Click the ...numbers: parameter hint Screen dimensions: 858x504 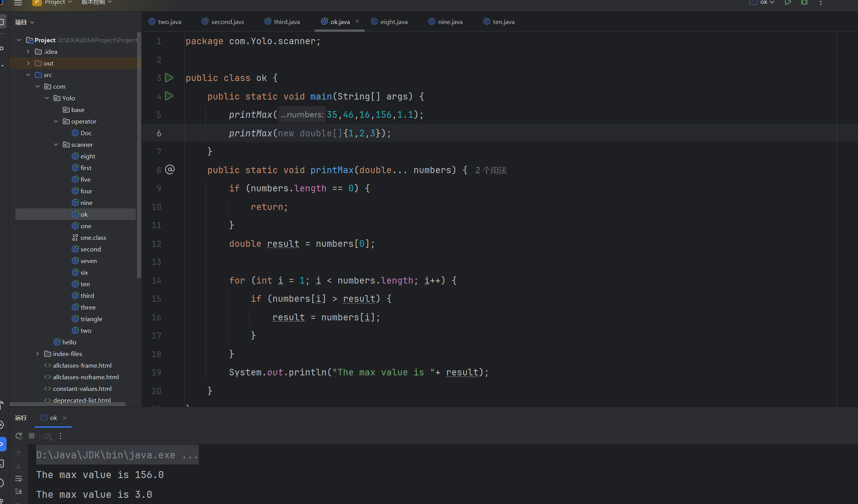pyautogui.click(x=302, y=115)
